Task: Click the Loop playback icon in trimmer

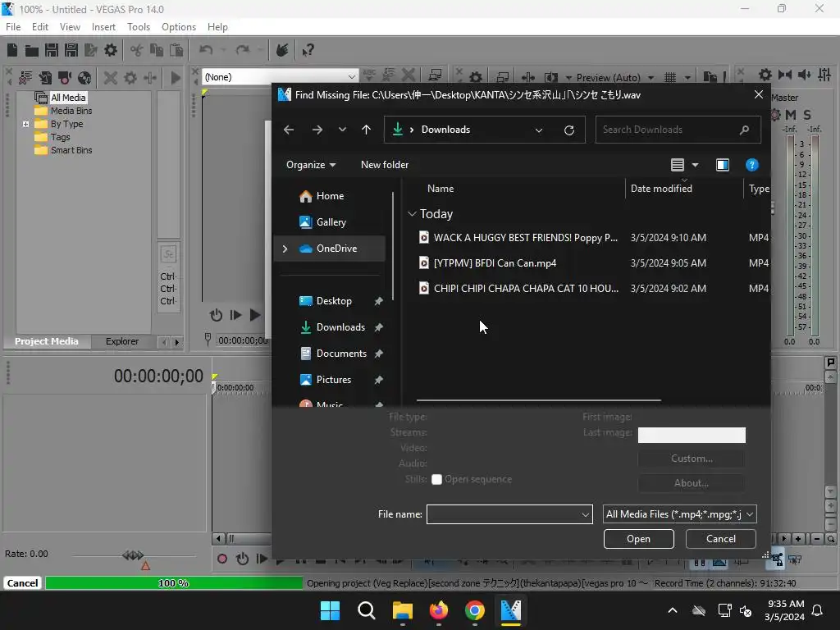Action: click(x=216, y=315)
